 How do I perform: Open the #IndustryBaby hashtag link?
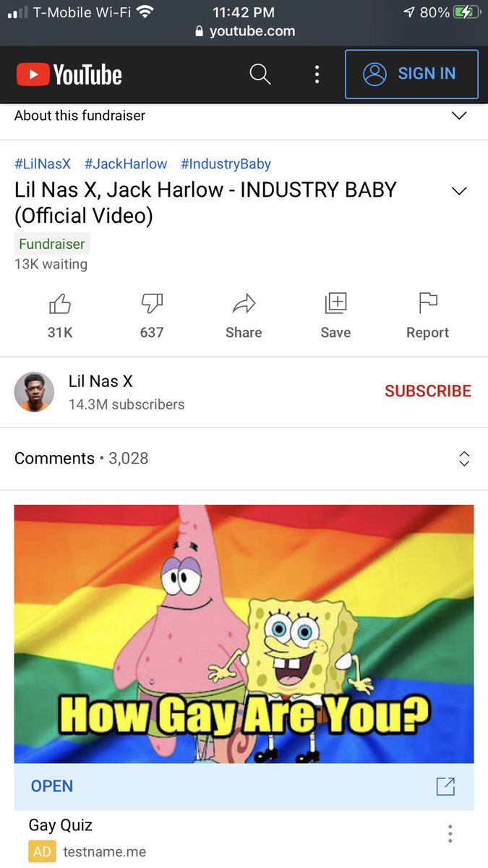click(x=226, y=164)
